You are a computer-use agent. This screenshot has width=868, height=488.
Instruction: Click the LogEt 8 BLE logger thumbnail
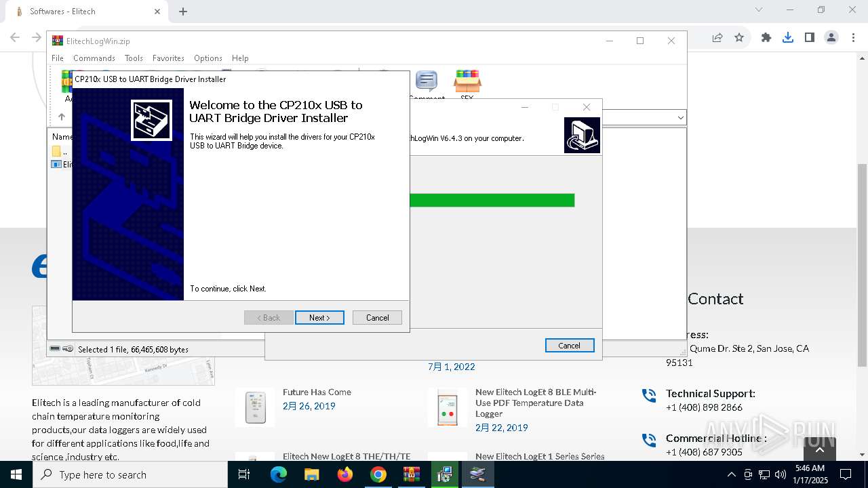tap(448, 407)
